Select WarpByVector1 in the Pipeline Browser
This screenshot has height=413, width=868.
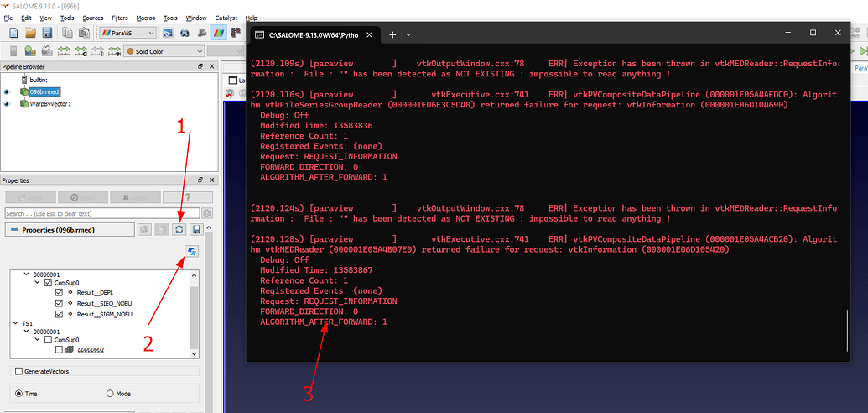[x=50, y=103]
